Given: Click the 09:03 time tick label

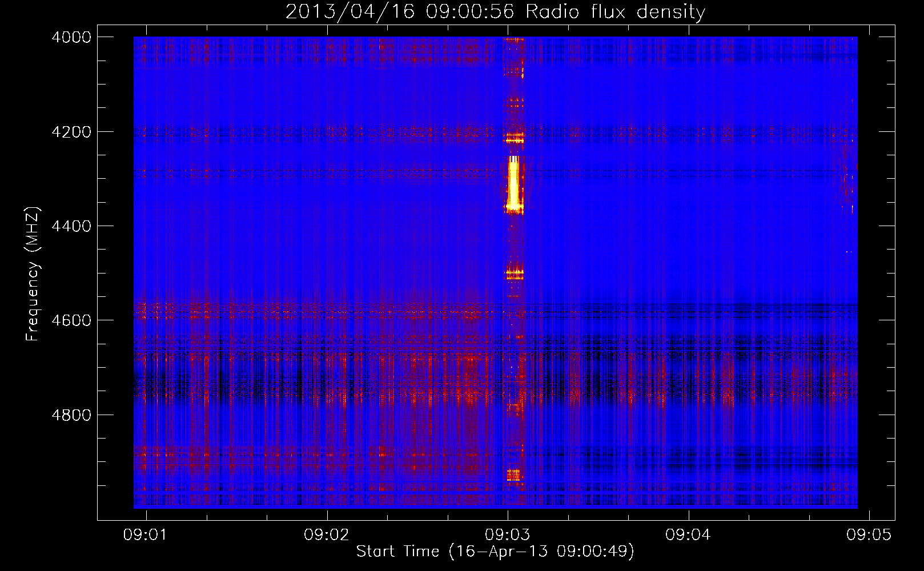Looking at the screenshot, I should 508,534.
